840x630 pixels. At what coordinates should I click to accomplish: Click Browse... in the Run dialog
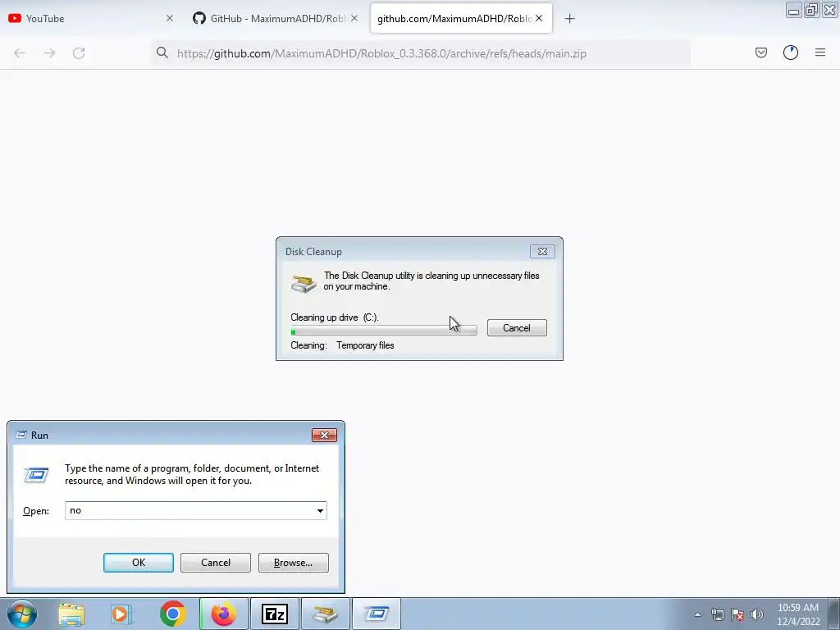tap(293, 563)
